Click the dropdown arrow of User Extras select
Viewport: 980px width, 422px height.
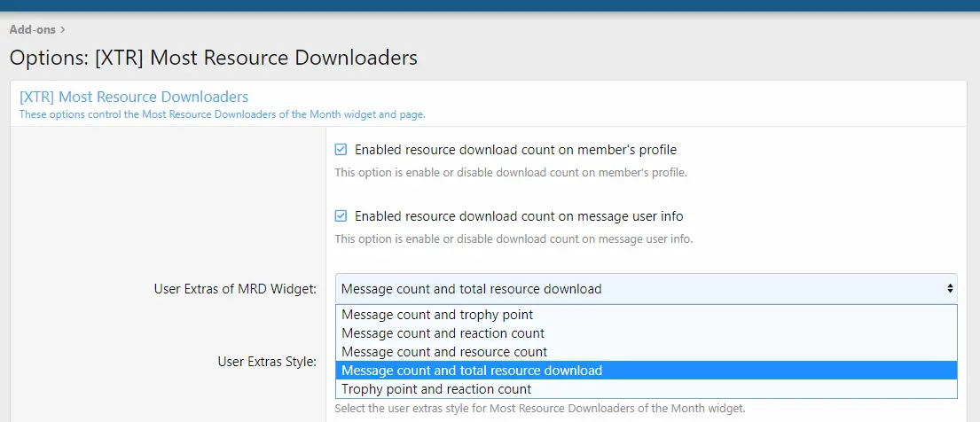tap(950, 289)
